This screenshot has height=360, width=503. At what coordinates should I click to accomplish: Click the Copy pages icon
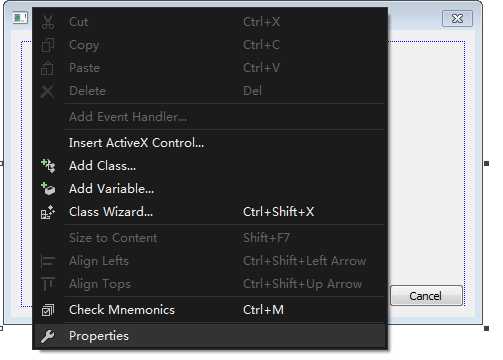point(48,45)
